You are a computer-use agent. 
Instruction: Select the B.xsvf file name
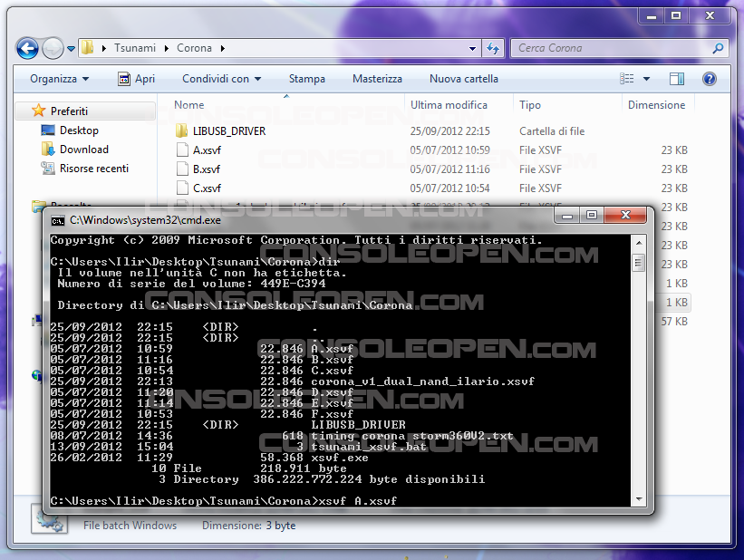207,169
